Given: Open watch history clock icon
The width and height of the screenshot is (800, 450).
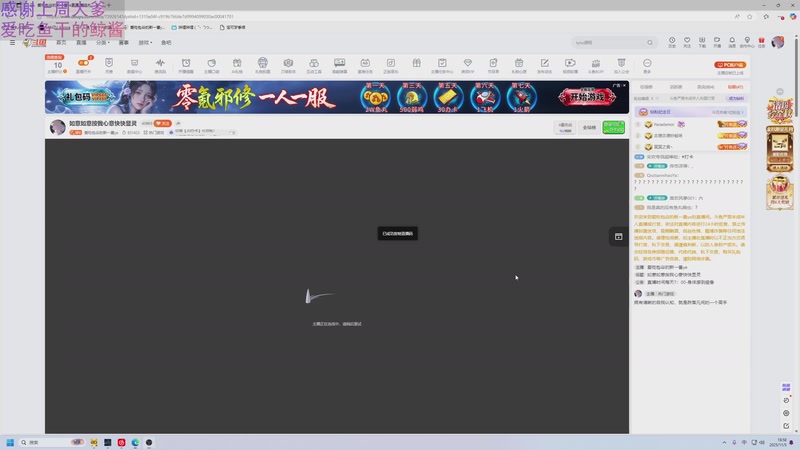Looking at the screenshot, I should (672, 42).
